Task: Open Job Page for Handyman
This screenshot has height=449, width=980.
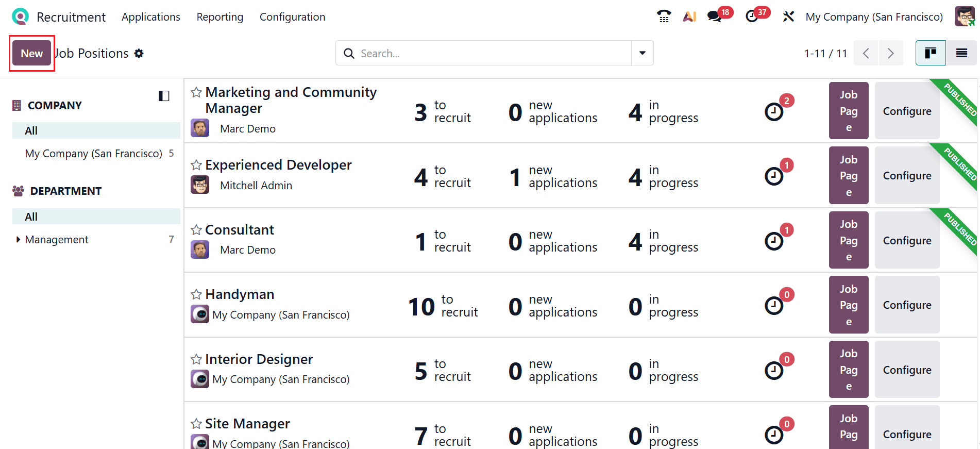Action: tap(849, 305)
